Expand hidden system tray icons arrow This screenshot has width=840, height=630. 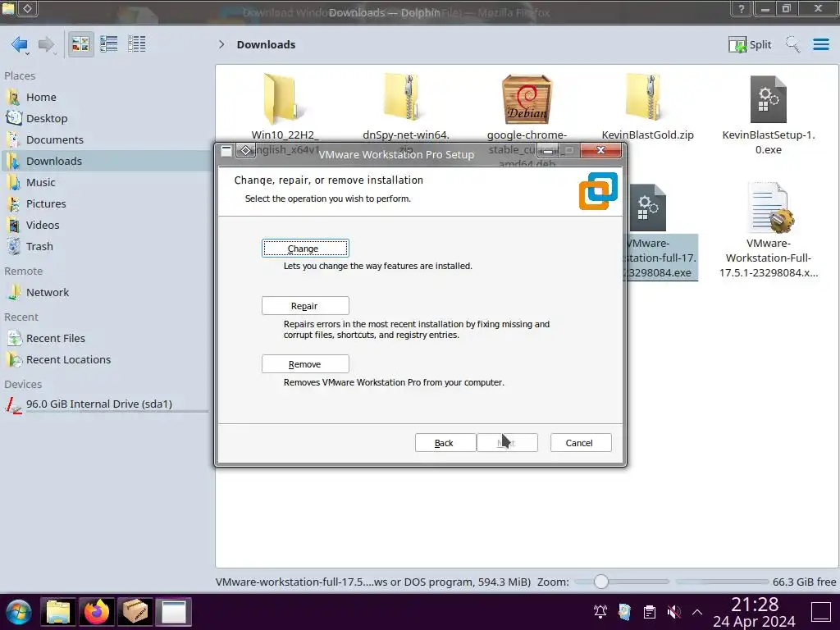697,612
